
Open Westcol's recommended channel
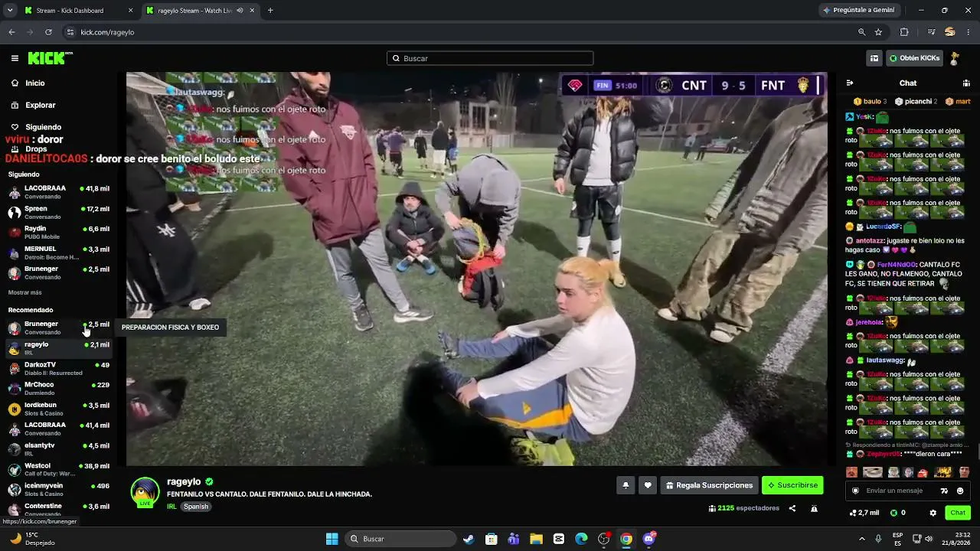pos(58,470)
